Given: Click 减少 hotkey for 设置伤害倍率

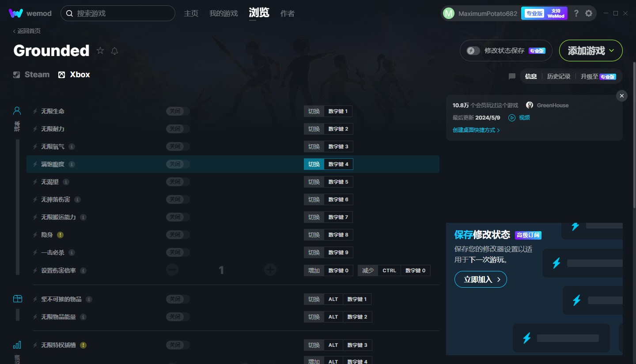Looking at the screenshot, I should tap(368, 270).
